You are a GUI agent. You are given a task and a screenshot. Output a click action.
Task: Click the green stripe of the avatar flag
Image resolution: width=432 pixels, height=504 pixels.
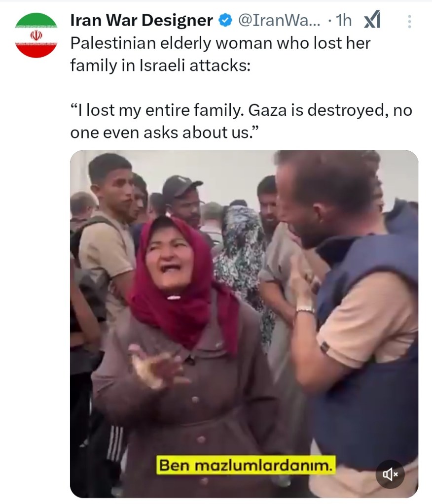(36, 20)
